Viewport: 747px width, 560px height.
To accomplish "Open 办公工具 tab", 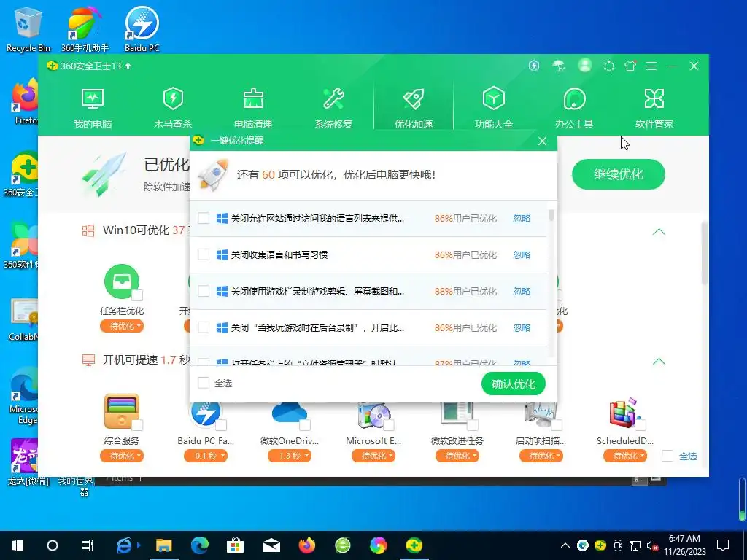I will [574, 109].
